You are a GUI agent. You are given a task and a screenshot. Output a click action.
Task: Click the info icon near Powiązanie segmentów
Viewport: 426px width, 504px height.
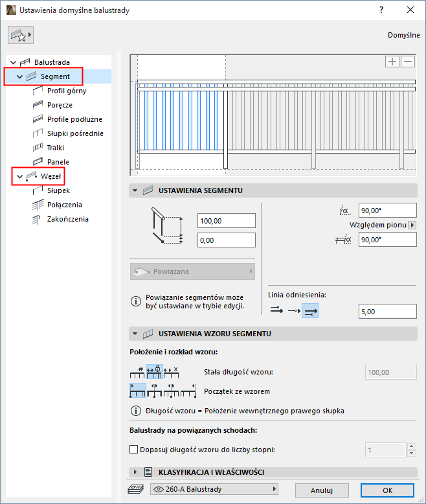coord(135,301)
